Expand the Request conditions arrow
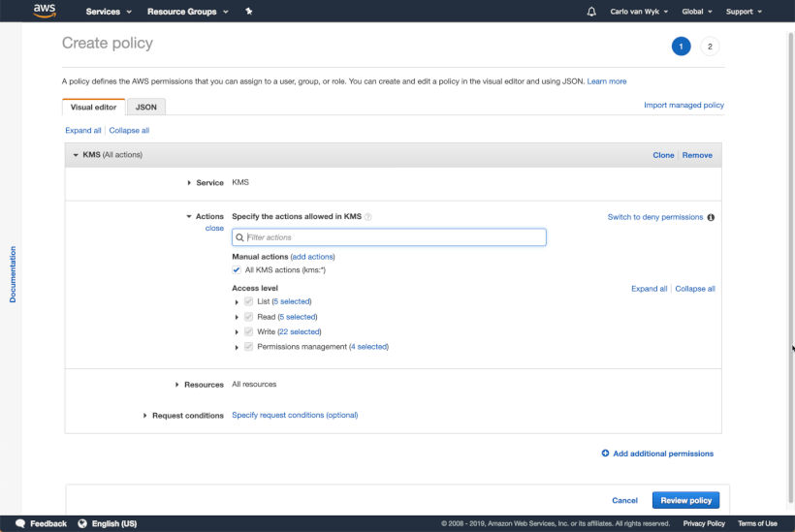795x532 pixels. coord(145,416)
